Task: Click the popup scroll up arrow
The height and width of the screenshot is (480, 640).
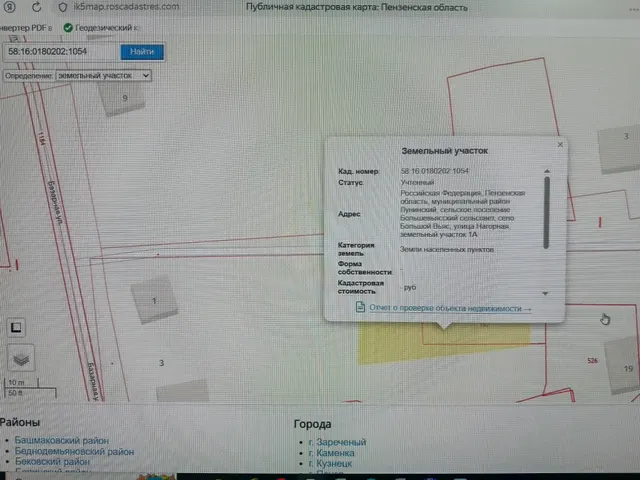Action: click(x=547, y=171)
